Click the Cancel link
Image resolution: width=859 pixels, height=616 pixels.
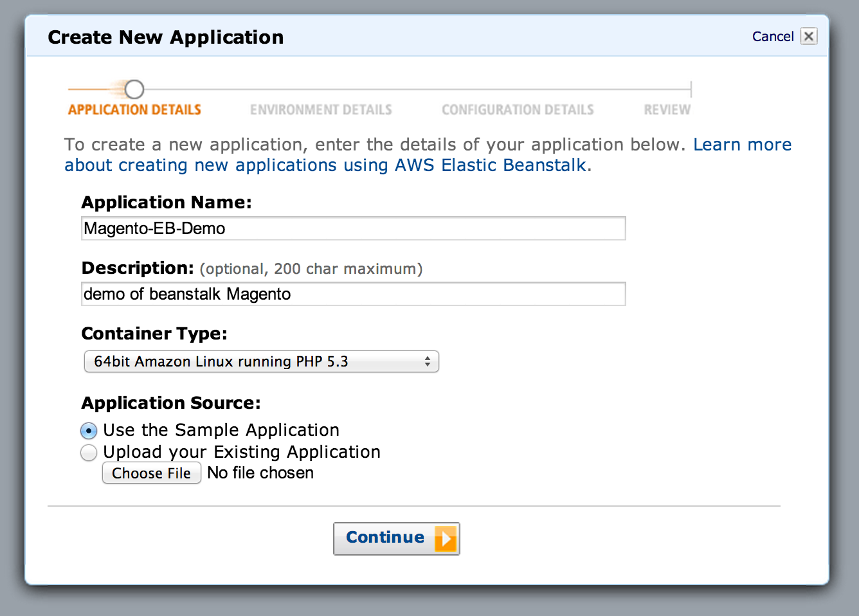tap(773, 37)
